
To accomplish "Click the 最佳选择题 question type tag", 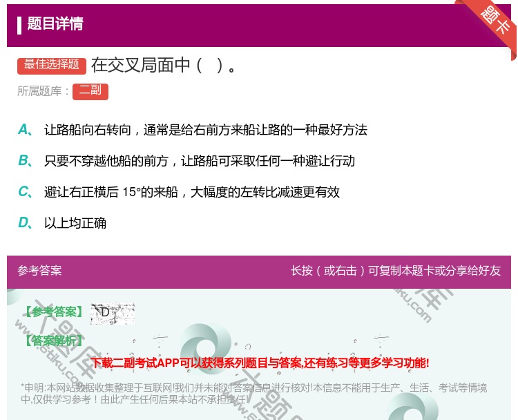I will (x=52, y=66).
